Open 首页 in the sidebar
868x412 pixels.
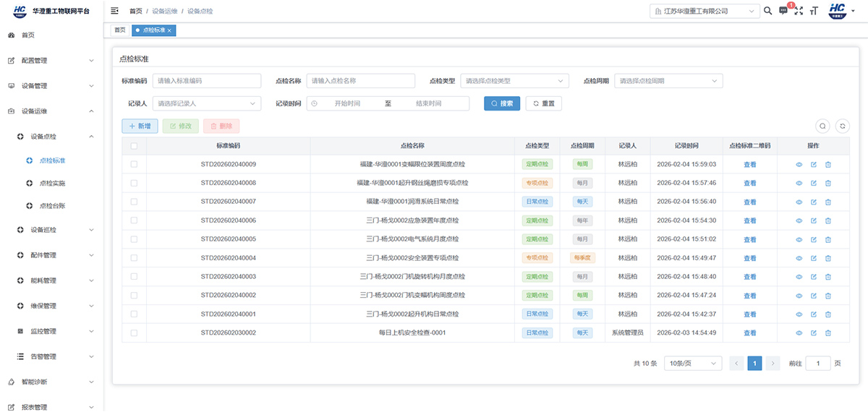pos(51,35)
